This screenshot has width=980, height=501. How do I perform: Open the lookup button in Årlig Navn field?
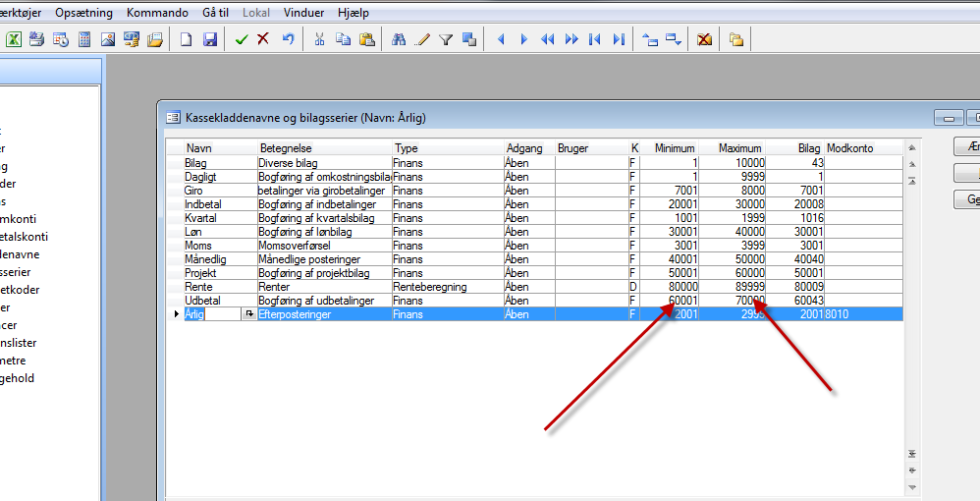pyautogui.click(x=249, y=314)
